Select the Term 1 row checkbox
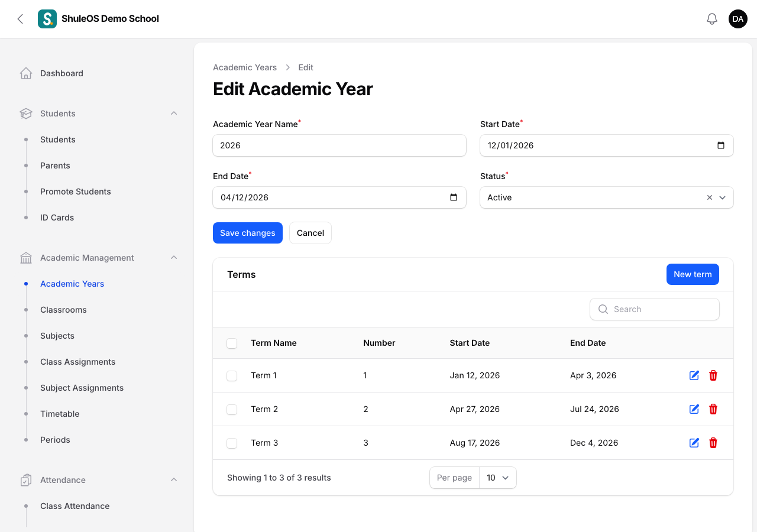The width and height of the screenshot is (757, 532). (x=232, y=376)
